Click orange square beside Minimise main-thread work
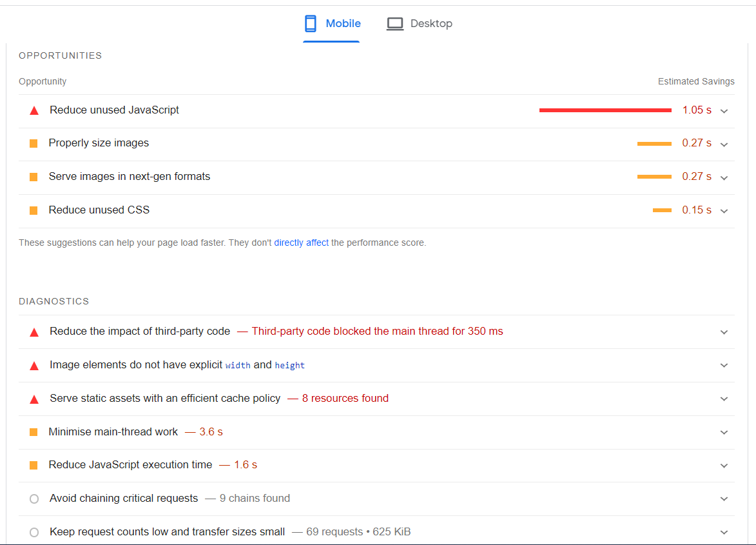 click(x=34, y=432)
